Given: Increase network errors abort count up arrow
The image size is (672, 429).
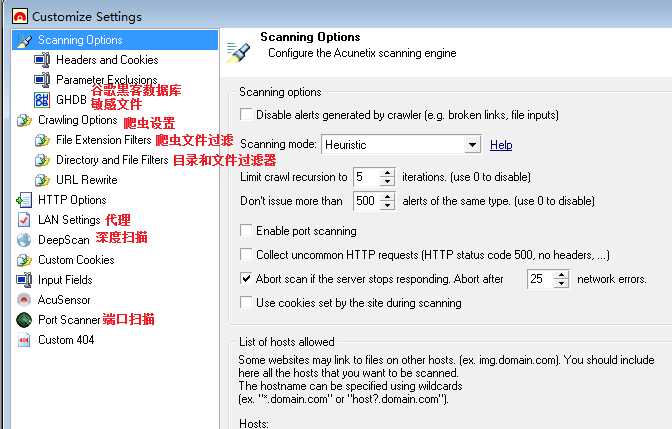Looking at the screenshot, I should pos(561,275).
